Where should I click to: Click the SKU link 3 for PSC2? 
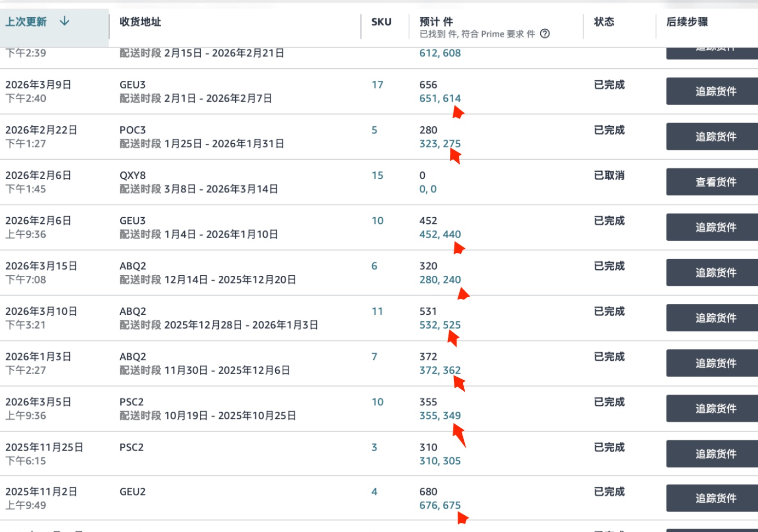point(374,447)
